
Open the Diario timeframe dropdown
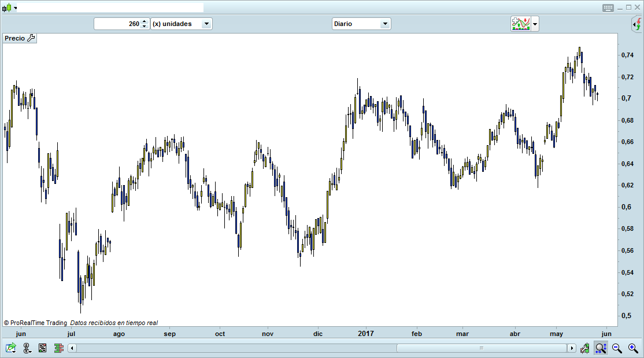361,24
